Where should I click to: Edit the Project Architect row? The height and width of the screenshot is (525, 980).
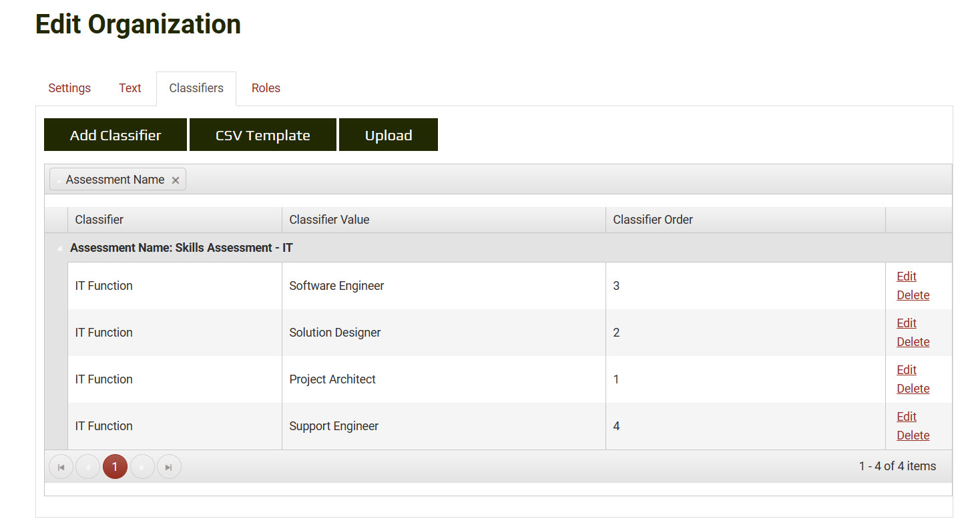coord(906,370)
